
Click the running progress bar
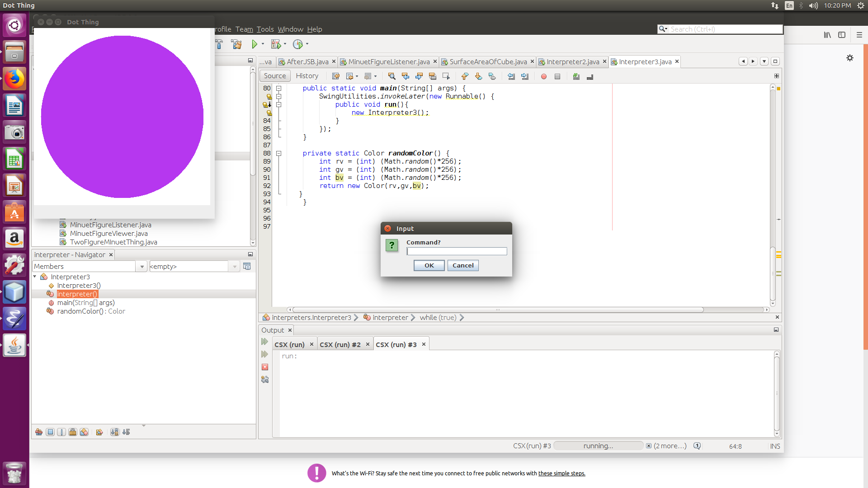click(598, 446)
